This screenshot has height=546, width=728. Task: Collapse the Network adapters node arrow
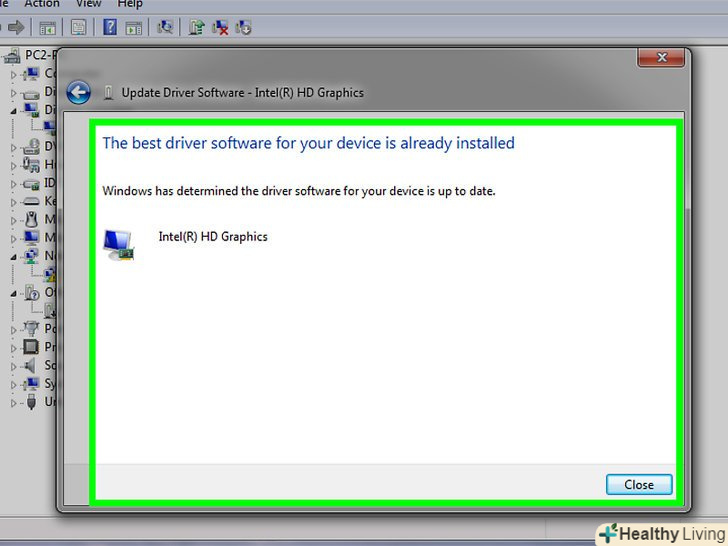(x=13, y=257)
